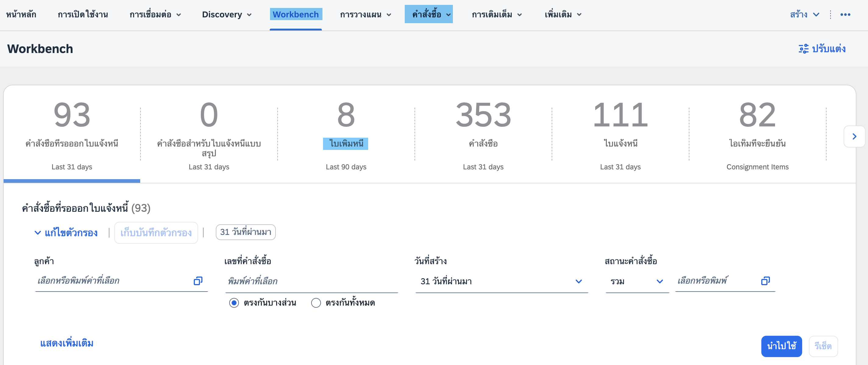This screenshot has width=868, height=365.
Task: Open the three-dot more options menu
Action: tap(845, 15)
